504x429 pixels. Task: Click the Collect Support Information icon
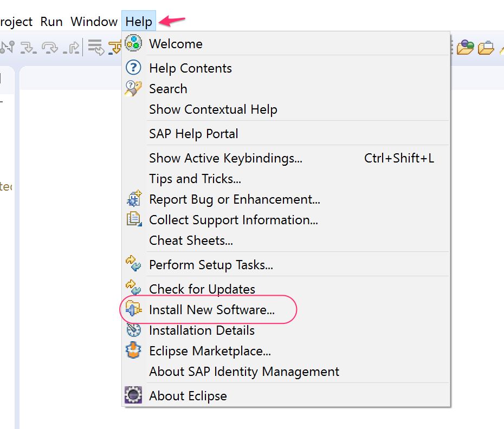pyautogui.click(x=133, y=219)
